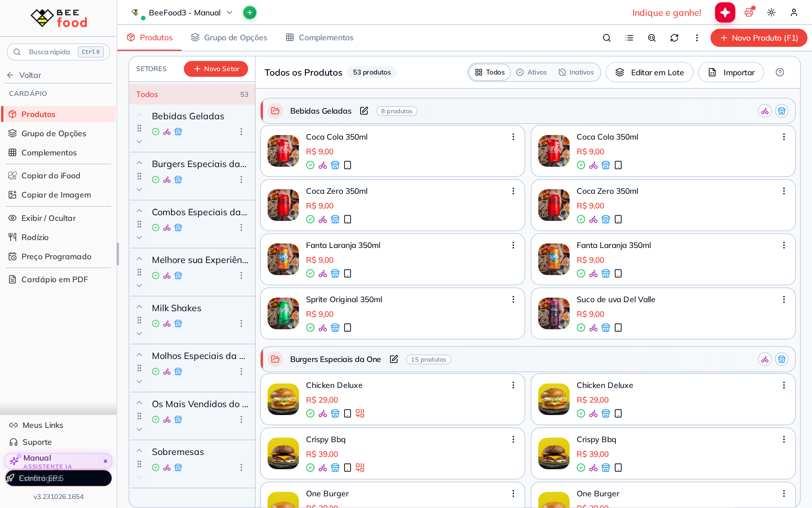Open Editar em Lote
This screenshot has width=812, height=508.
click(x=650, y=72)
